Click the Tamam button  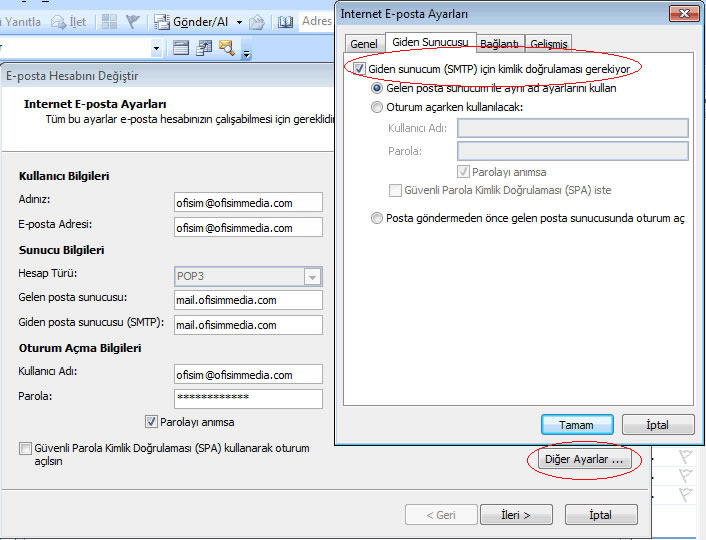pos(577,425)
